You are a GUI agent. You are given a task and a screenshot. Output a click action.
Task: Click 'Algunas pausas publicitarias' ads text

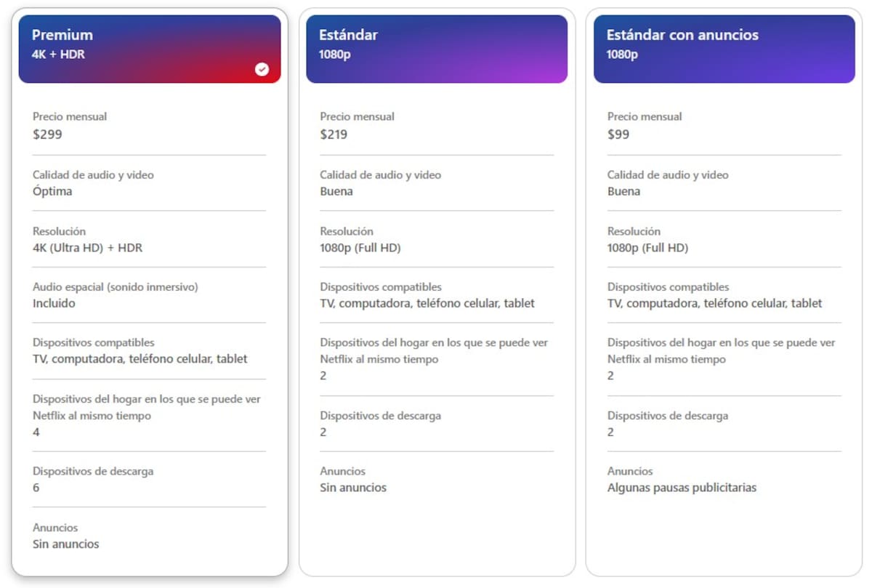(682, 488)
